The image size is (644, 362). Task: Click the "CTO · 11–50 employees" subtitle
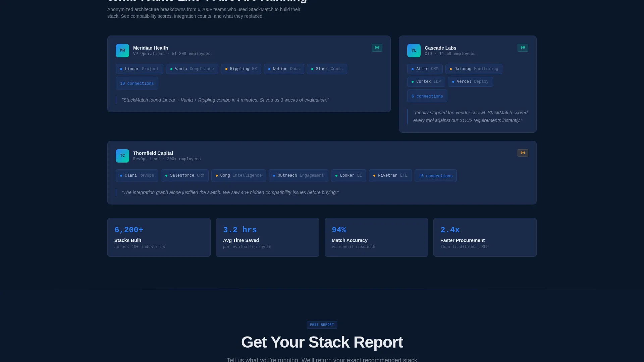[450, 54]
